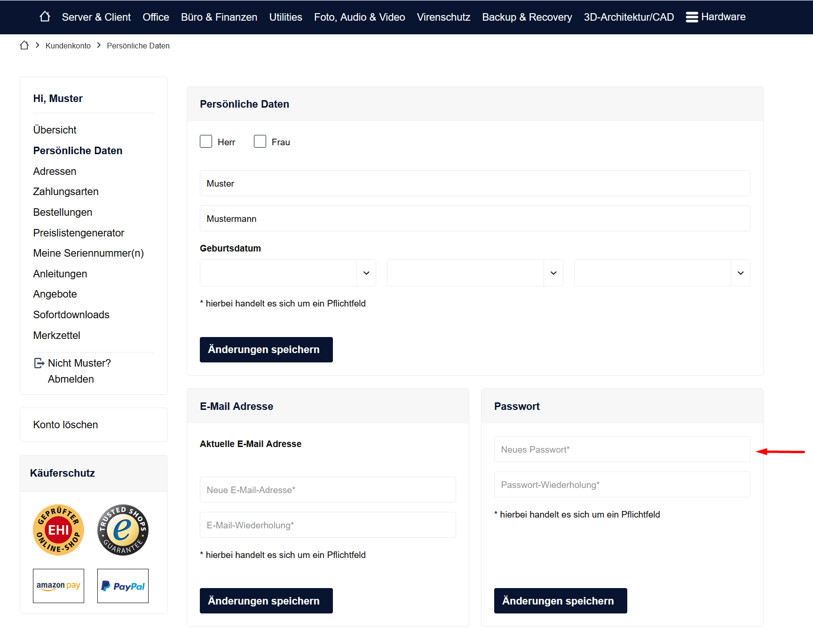The height and width of the screenshot is (644, 813).
Task: Open Backup & Recovery in navigation
Action: click(x=527, y=17)
